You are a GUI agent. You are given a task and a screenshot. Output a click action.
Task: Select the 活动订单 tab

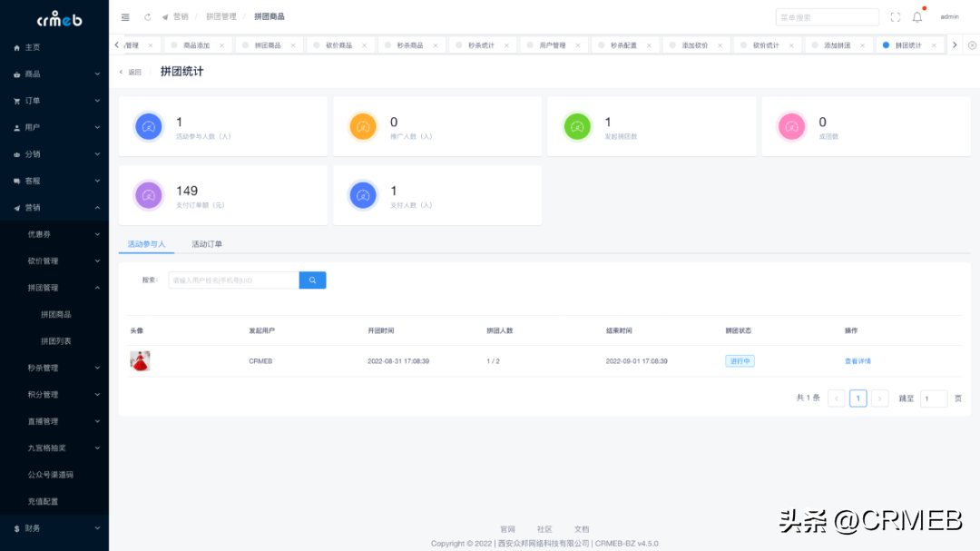point(207,244)
